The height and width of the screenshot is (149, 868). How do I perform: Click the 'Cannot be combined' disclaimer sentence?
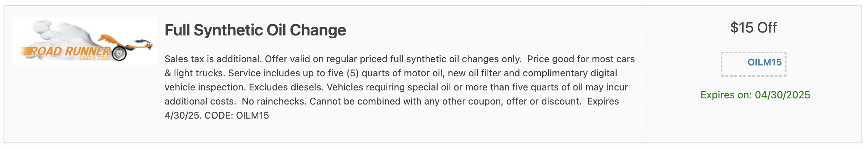coord(445,101)
